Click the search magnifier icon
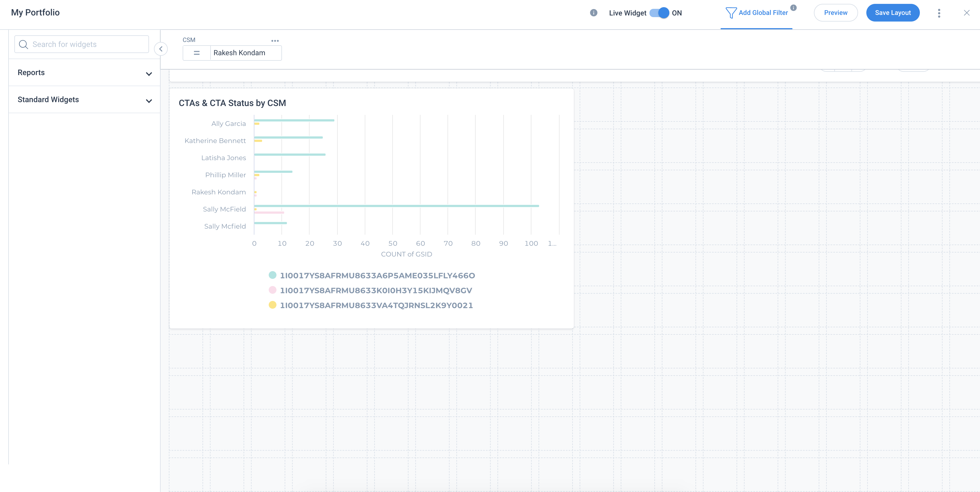980x492 pixels. pos(23,44)
